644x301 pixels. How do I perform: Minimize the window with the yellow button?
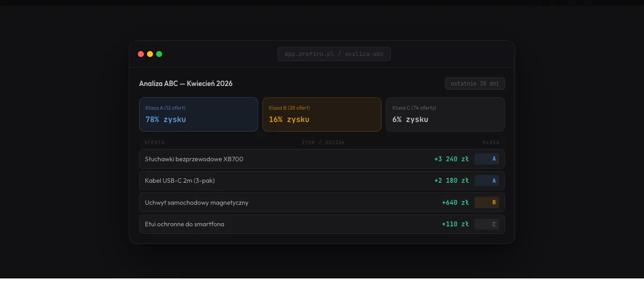150,54
